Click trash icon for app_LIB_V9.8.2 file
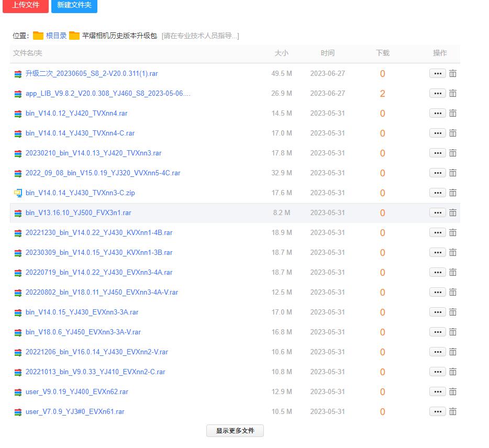489x448 pixels. point(453,94)
